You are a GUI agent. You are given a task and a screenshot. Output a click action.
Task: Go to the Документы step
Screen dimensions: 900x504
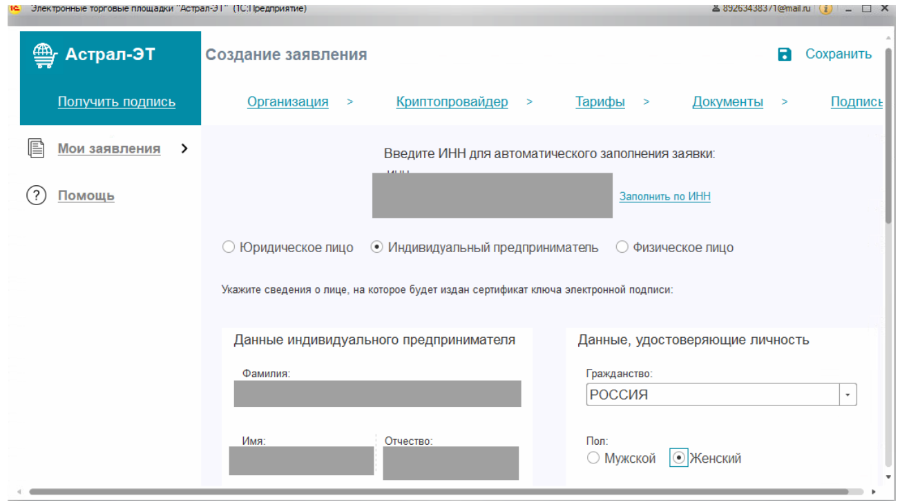point(727,102)
